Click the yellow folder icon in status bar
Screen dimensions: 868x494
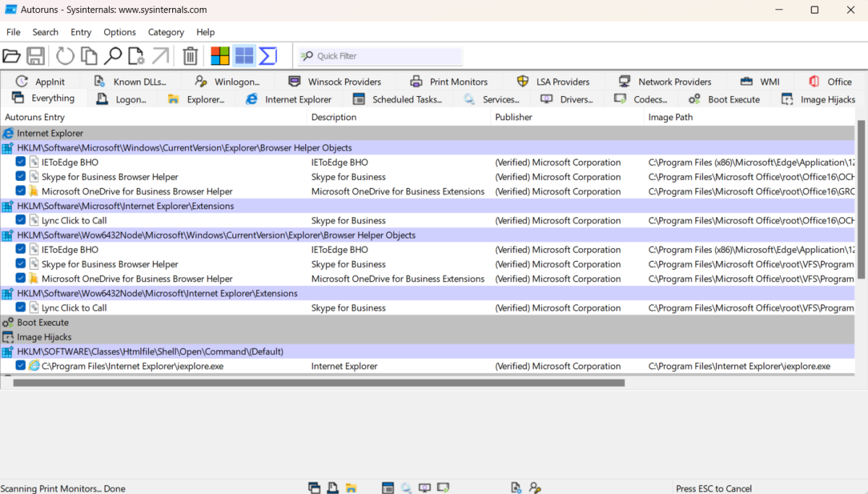pos(351,488)
